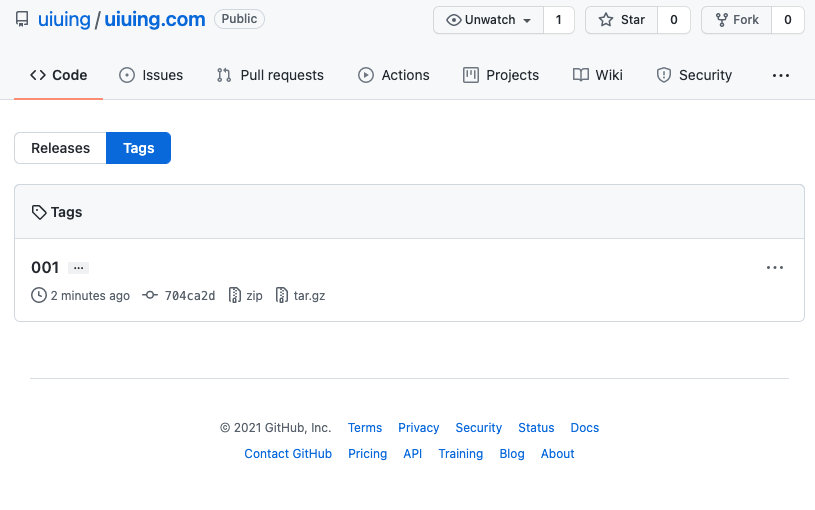Open the uiuing.com repository link

(155, 19)
